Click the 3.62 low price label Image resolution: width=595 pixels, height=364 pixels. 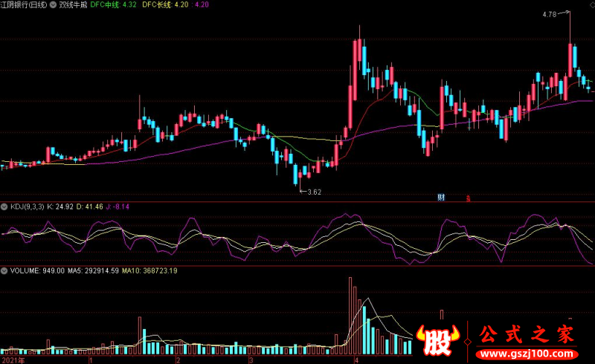(315, 192)
